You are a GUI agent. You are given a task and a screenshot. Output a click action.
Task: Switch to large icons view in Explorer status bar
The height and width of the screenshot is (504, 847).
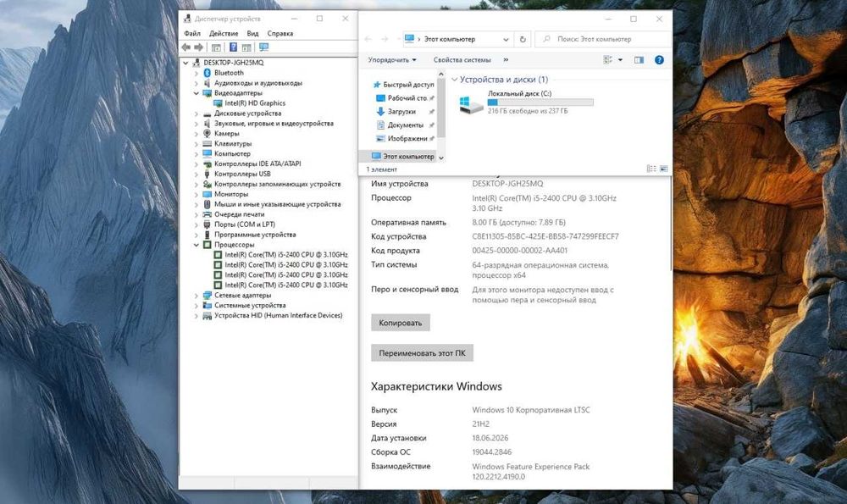coord(664,169)
